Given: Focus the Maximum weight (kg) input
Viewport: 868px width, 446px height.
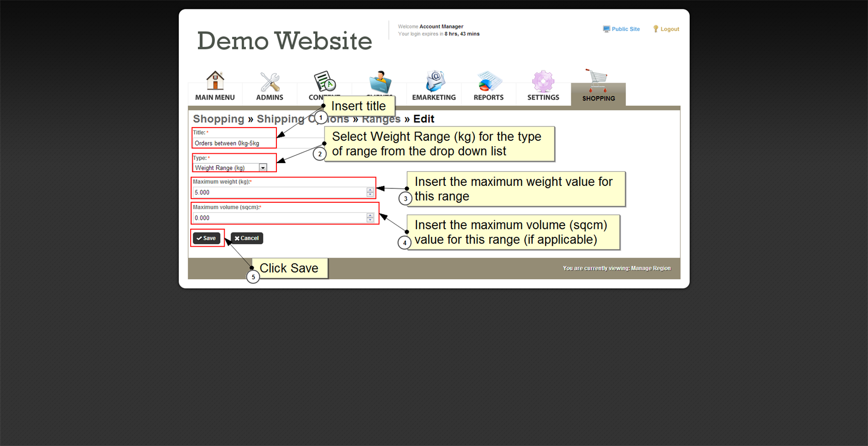Looking at the screenshot, I should click(x=279, y=193).
